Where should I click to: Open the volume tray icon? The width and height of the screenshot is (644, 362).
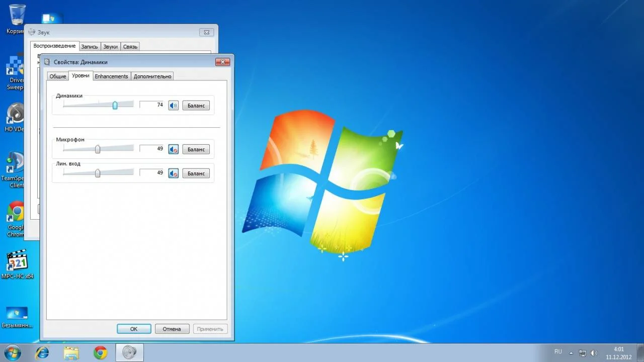pyautogui.click(x=594, y=353)
